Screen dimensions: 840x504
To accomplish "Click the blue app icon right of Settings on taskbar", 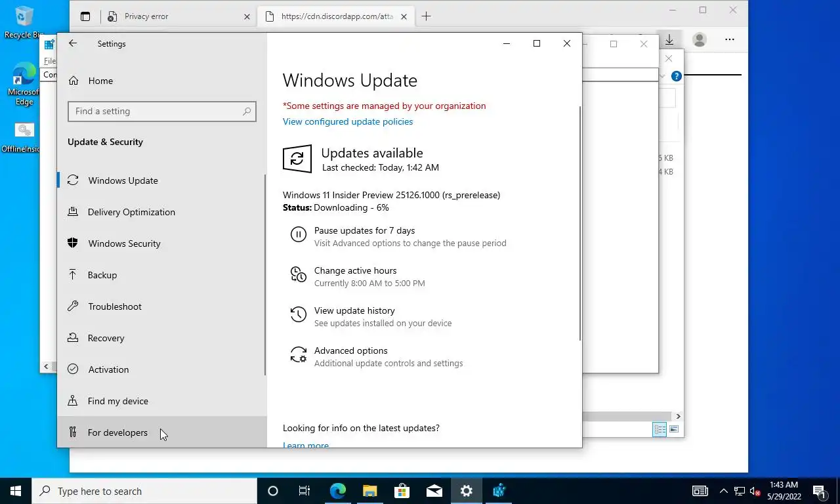I will (x=499, y=491).
